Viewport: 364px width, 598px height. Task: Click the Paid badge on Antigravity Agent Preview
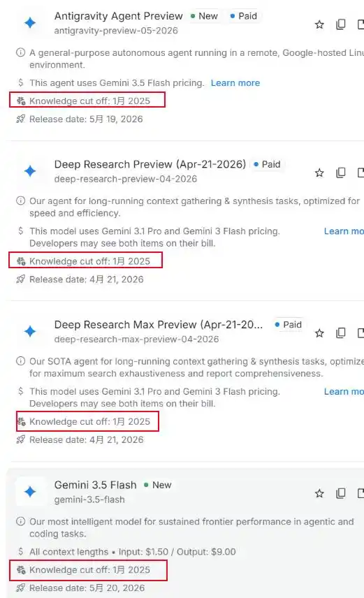click(244, 16)
